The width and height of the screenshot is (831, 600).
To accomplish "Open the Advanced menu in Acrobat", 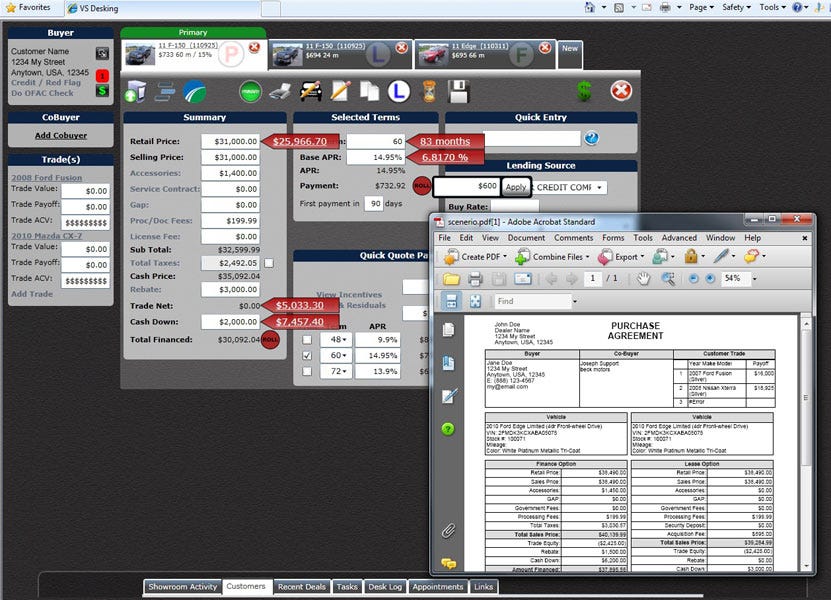I will point(679,238).
